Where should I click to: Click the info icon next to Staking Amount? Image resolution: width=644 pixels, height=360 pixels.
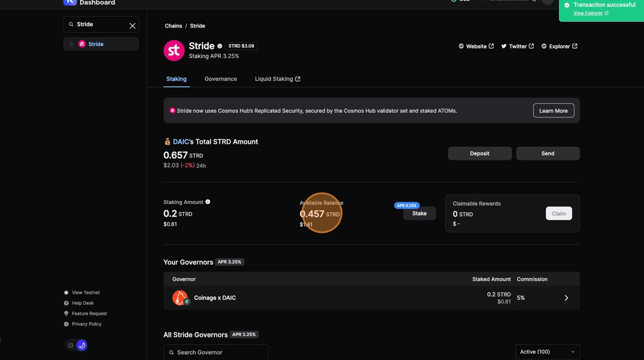coord(208,202)
